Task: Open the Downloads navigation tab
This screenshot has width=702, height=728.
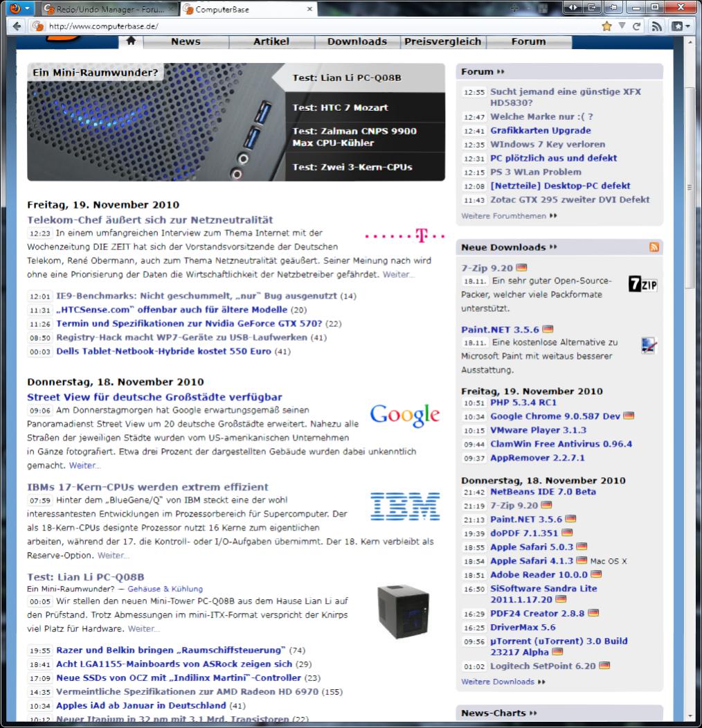Action: [x=357, y=42]
